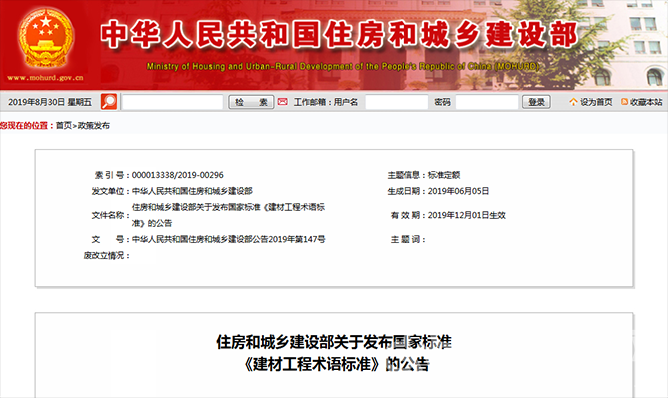
Task: Click the 检索 search button
Action: click(251, 102)
